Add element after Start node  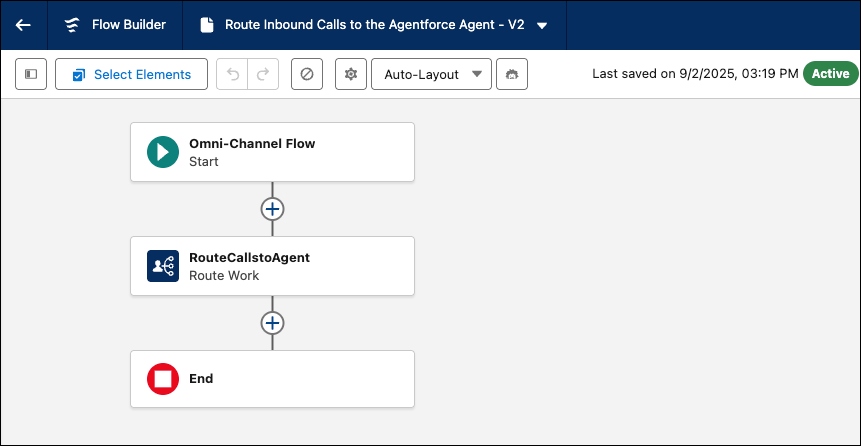point(272,209)
